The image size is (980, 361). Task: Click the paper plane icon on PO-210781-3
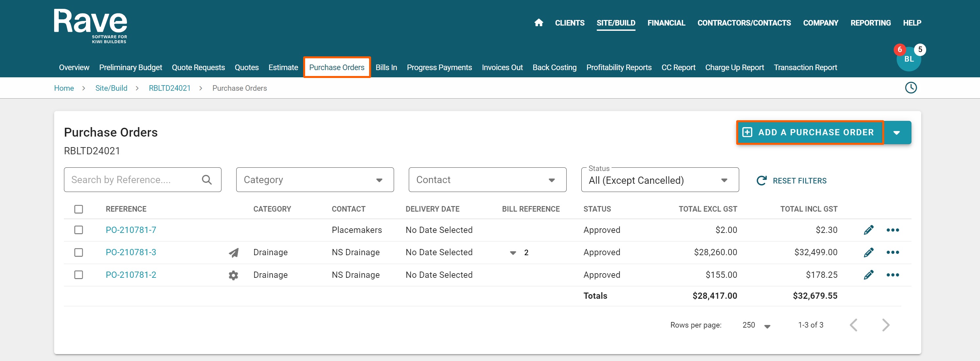(234, 253)
